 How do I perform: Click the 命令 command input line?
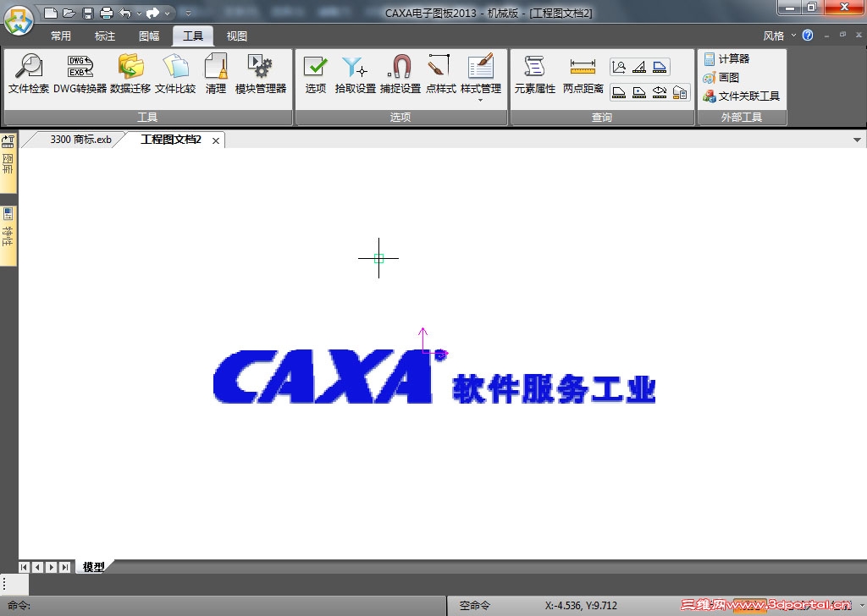[224, 606]
